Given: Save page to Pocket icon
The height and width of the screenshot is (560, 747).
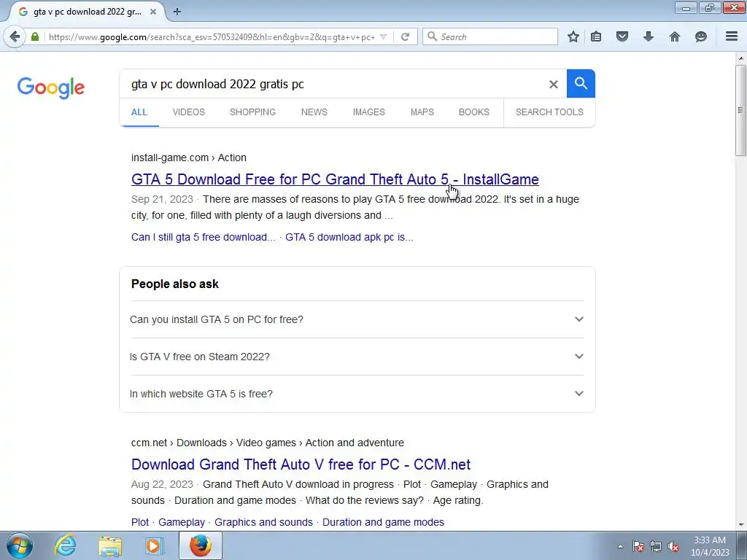Looking at the screenshot, I should point(622,36).
